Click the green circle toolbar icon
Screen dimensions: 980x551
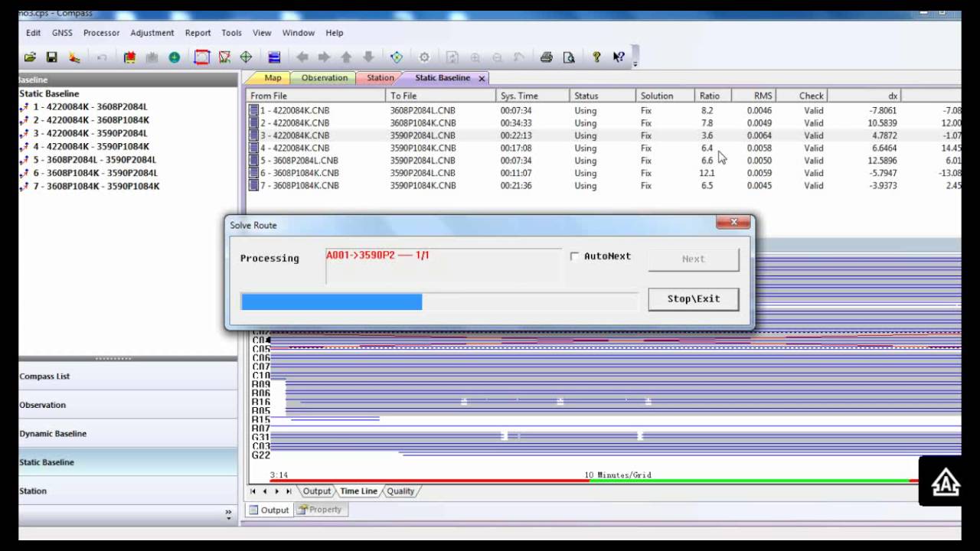click(x=175, y=57)
